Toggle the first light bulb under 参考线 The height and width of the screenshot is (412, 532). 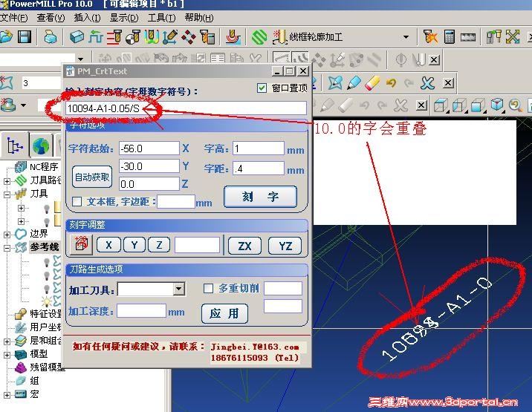coord(47,262)
